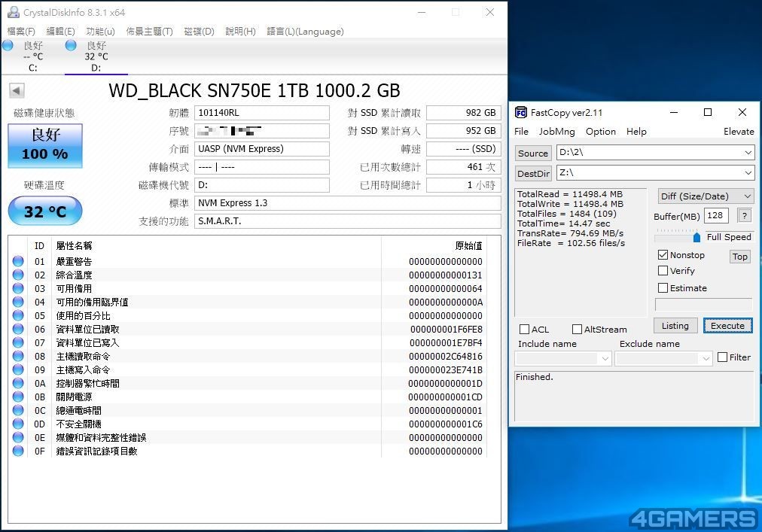Open the 磁碟(D) menu
Viewport: 762px width, 532px height.
click(x=200, y=32)
